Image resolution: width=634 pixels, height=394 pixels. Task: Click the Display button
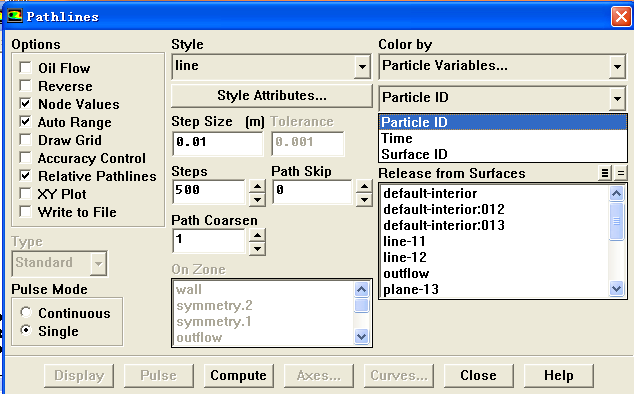79,375
